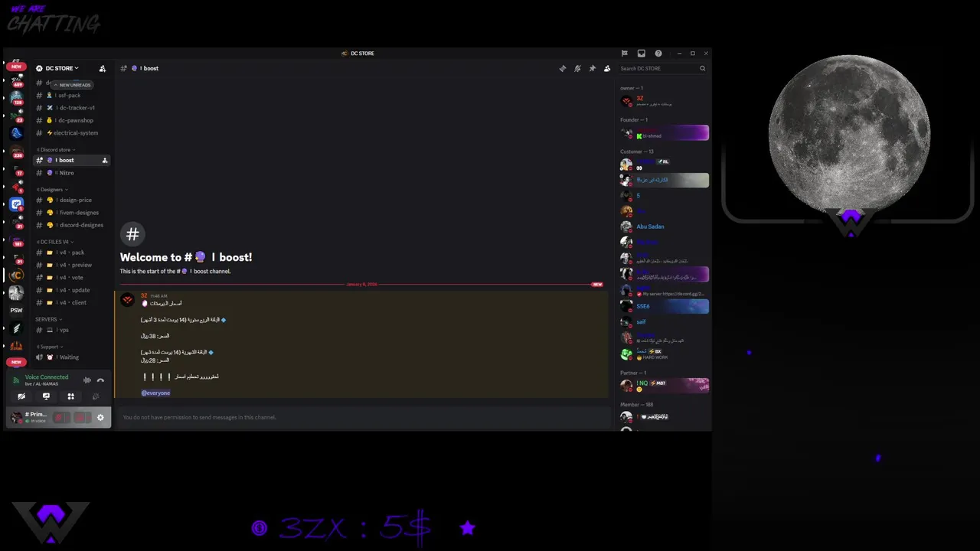The image size is (980, 551).
Task: Toggle channel notification mute bell
Action: click(577, 68)
